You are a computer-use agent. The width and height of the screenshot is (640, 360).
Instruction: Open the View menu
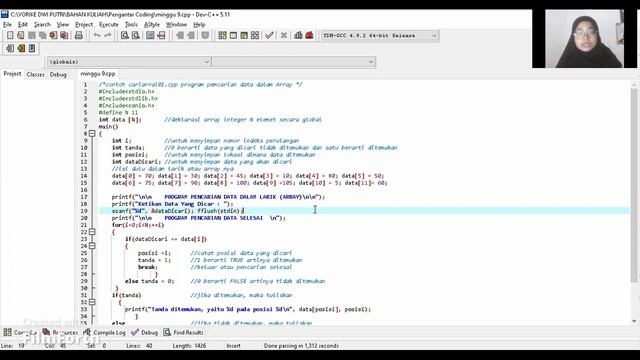click(x=62, y=24)
